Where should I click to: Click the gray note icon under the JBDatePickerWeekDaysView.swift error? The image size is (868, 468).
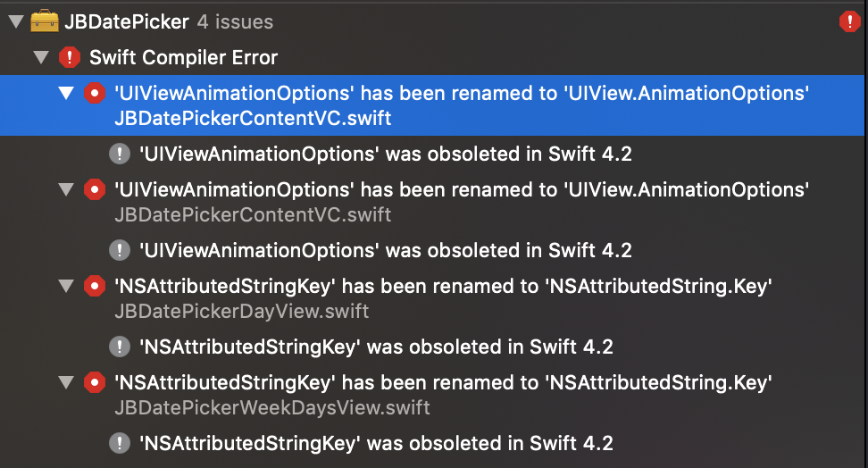[119, 443]
